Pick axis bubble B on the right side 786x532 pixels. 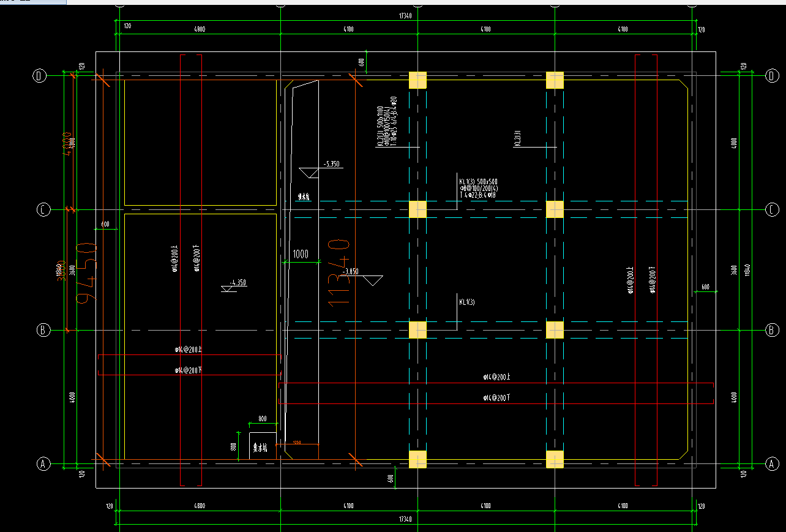[773, 330]
